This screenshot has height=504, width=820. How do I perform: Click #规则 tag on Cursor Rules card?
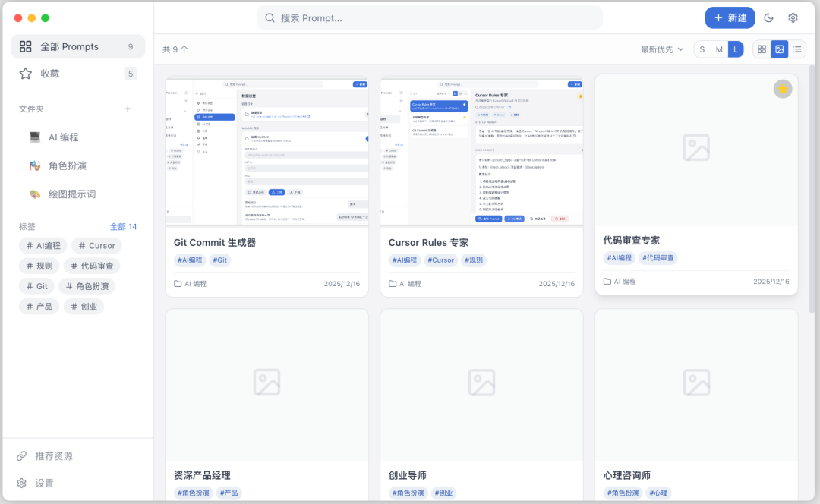click(474, 260)
